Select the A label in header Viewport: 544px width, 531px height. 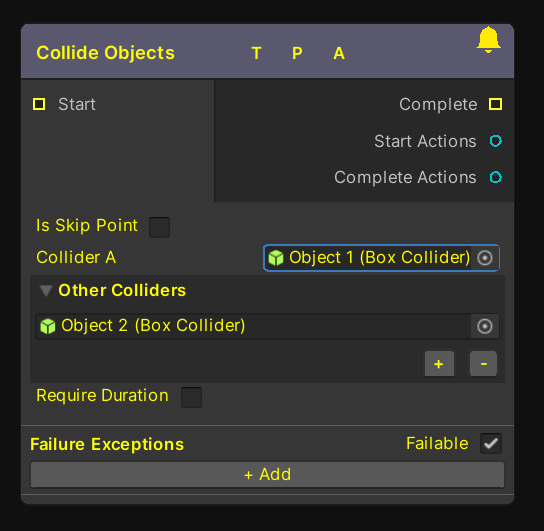[x=339, y=53]
